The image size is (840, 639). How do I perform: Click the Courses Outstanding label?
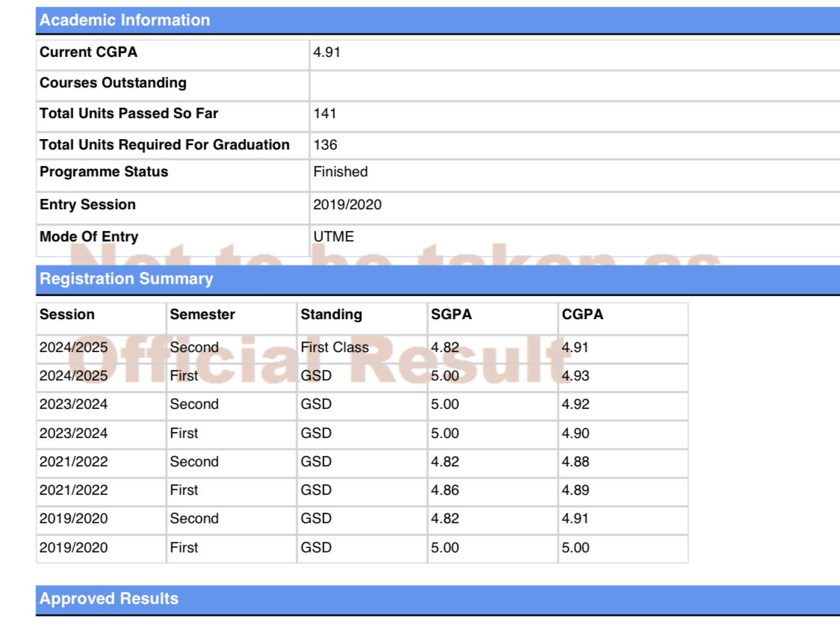click(113, 83)
